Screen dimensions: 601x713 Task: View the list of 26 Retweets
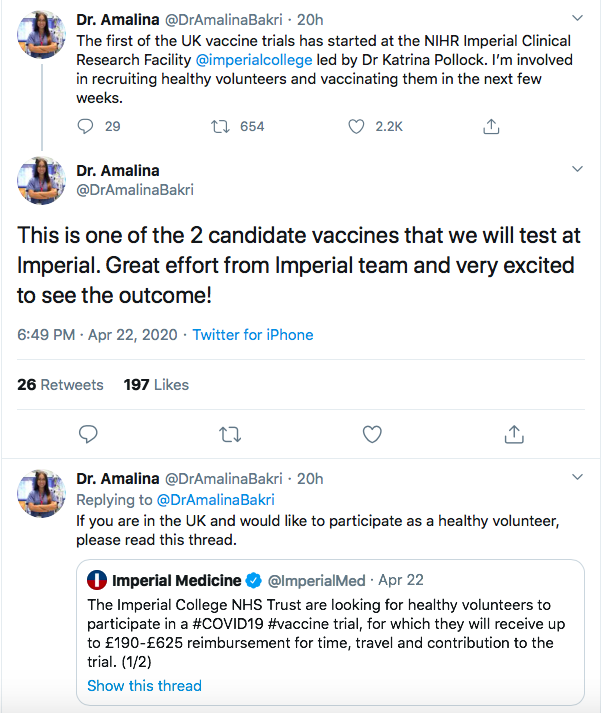click(60, 385)
